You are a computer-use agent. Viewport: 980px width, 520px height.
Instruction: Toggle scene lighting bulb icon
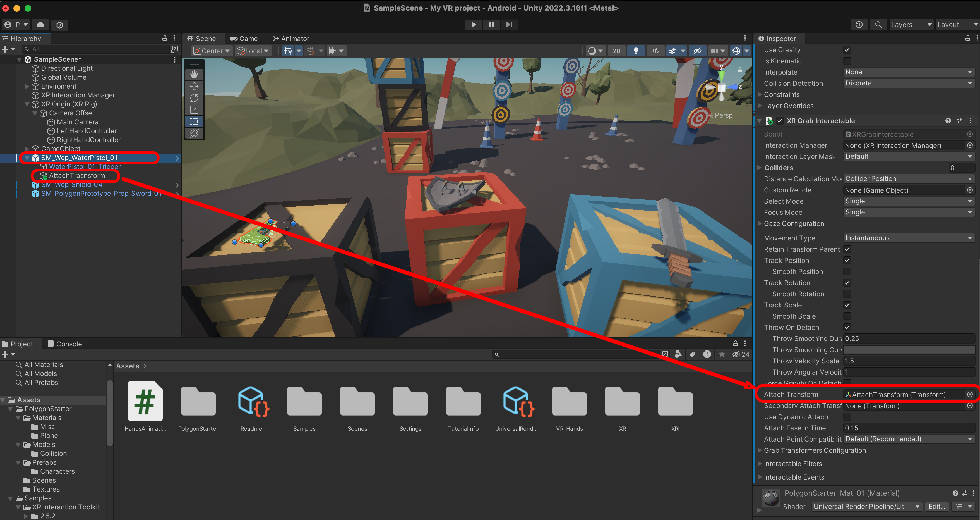coord(636,51)
